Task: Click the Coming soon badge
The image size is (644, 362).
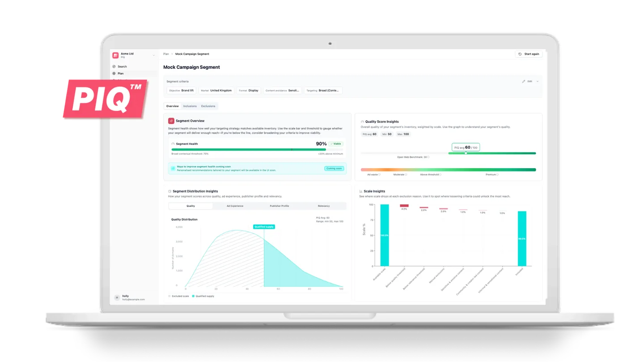Action: tap(334, 168)
